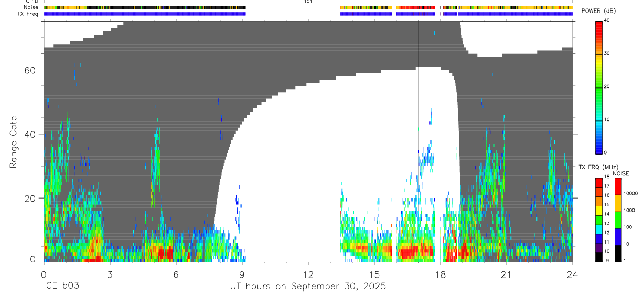This screenshot has height=297, width=644.
Task: Click the hour 21 tick on the time axis
Action: pos(507,274)
